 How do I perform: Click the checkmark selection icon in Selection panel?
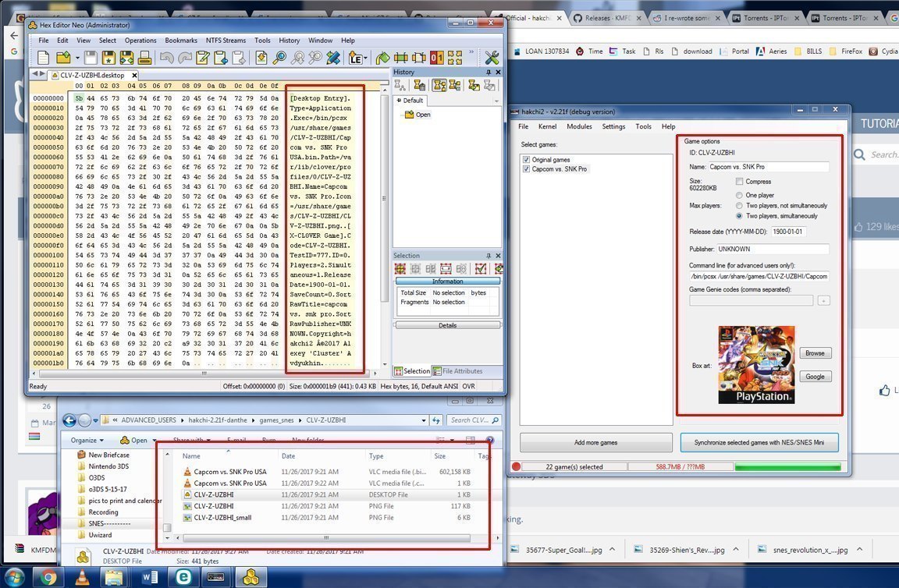click(x=481, y=269)
